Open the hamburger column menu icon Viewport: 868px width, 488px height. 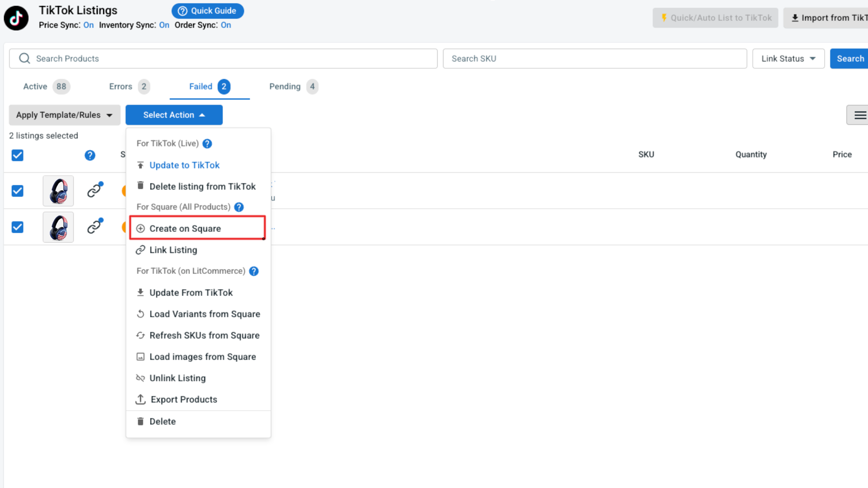(860, 115)
